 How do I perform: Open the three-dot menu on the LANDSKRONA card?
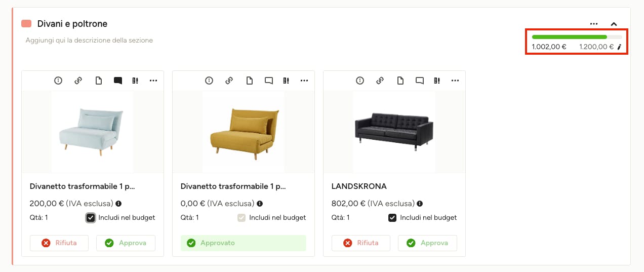click(x=455, y=81)
